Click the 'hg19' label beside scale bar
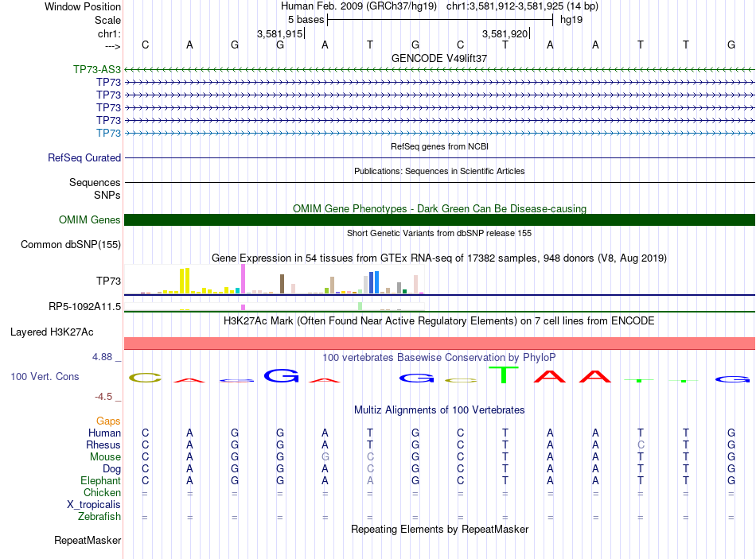 point(571,20)
